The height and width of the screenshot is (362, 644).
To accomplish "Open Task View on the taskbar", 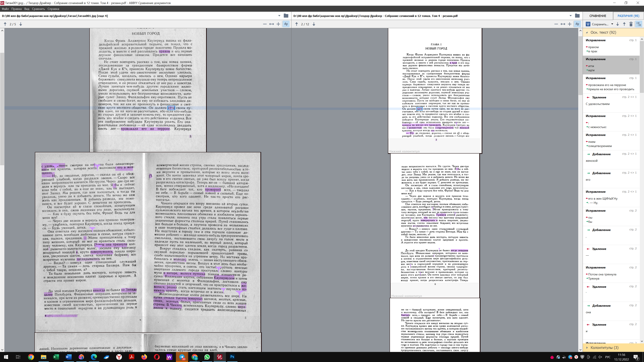I will coord(18,357).
